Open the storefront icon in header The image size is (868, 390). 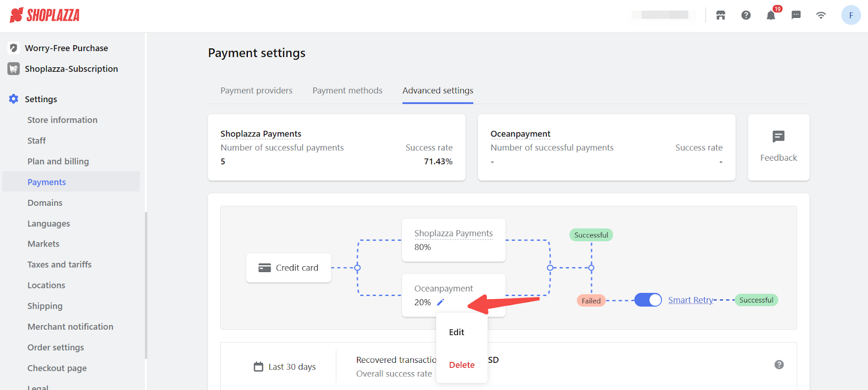tap(720, 15)
